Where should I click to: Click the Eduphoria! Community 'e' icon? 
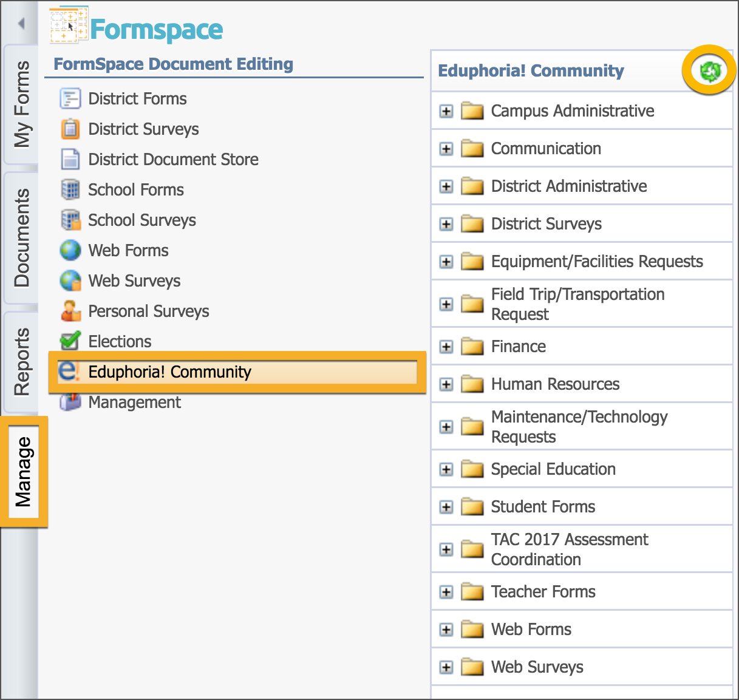click(x=69, y=371)
